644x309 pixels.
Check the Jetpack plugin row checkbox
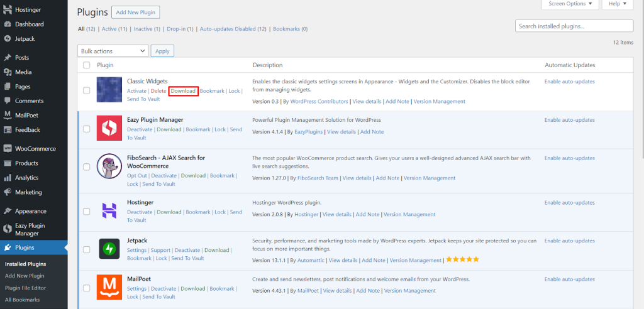tap(87, 249)
